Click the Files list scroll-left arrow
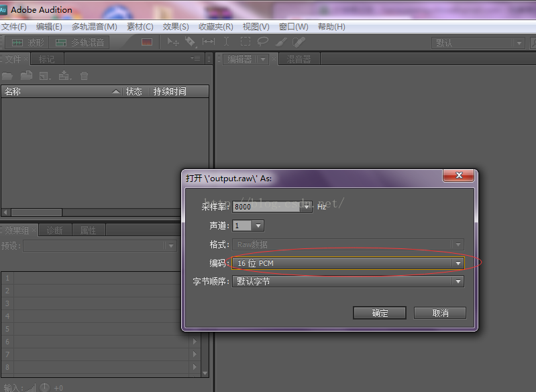The height and width of the screenshot is (392, 536). point(5,212)
